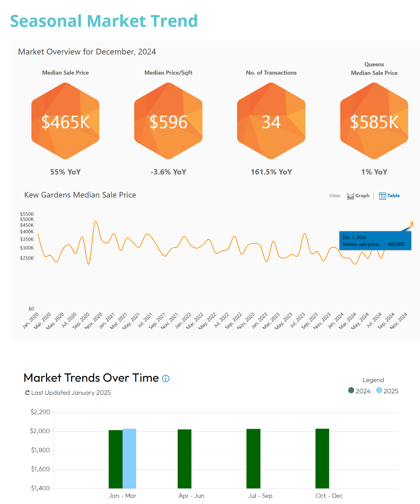
Task: Click the green 2024 Jan - Mar bar
Action: tap(115, 459)
